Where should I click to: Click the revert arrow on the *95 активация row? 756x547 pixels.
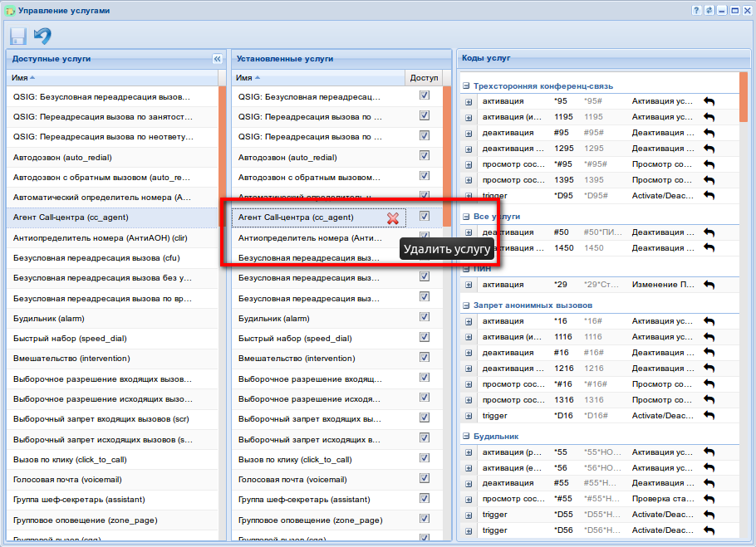(x=709, y=101)
